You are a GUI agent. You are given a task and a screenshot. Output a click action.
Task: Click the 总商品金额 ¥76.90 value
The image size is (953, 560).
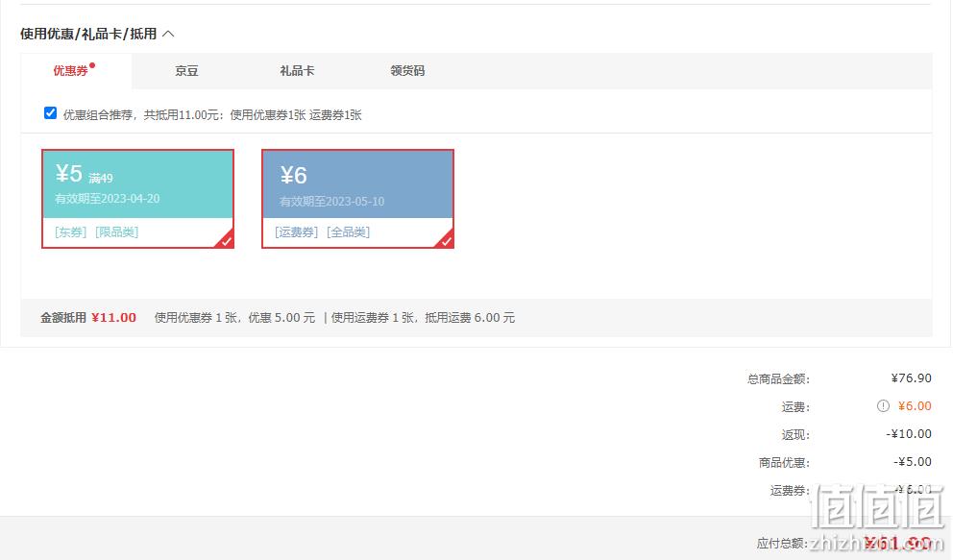point(911,378)
